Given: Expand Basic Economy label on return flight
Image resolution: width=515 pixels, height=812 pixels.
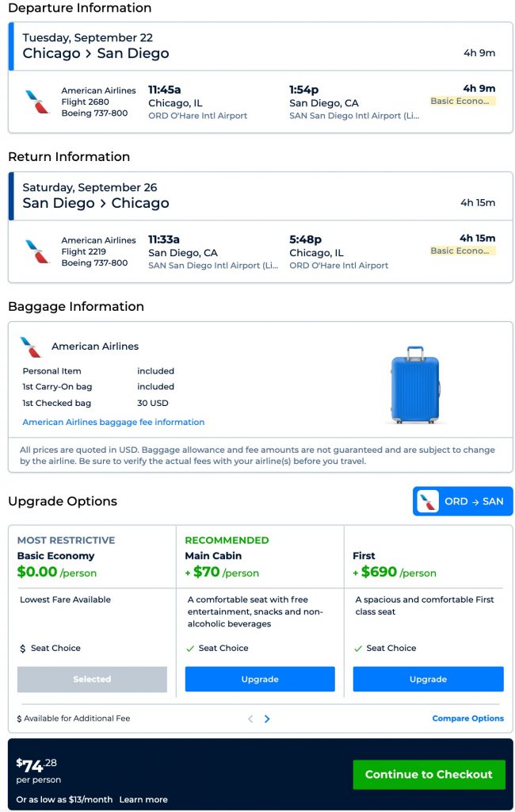Looking at the screenshot, I should [463, 251].
